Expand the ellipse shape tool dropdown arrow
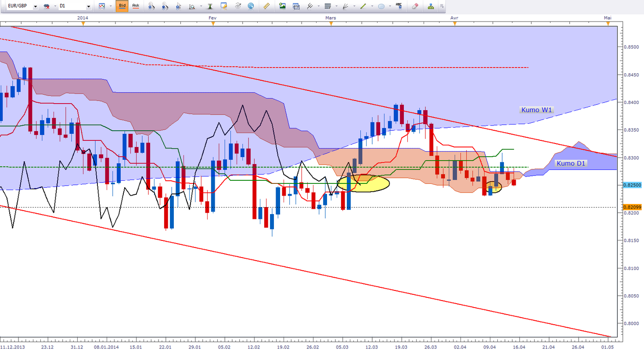The width and height of the screenshot is (644, 351). pos(390,7)
